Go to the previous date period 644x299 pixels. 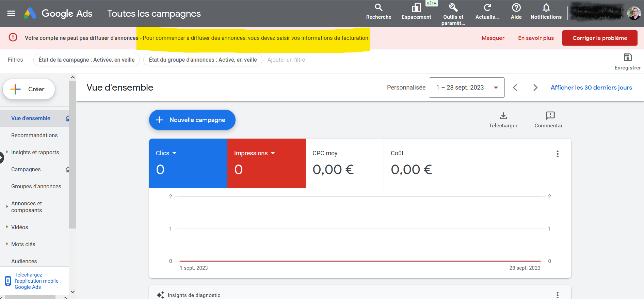click(515, 88)
